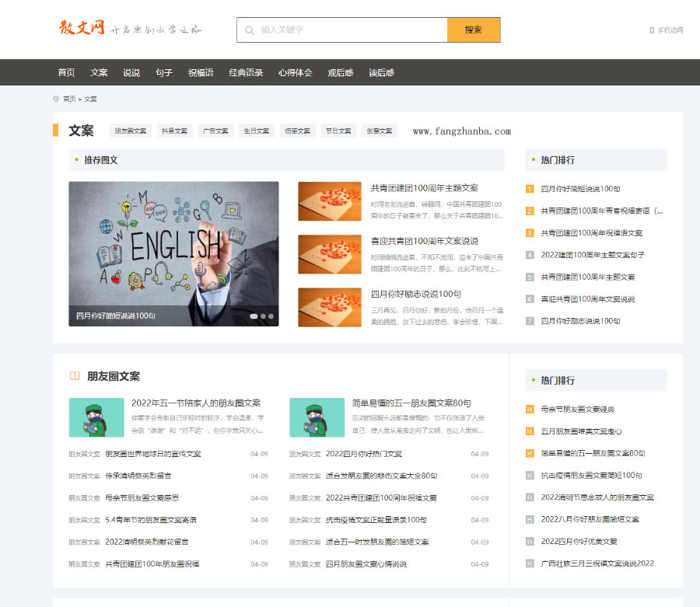Open recommended article title 喜迎共青团100周年文案说说
The height and width of the screenshot is (607, 700).
pyautogui.click(x=425, y=241)
